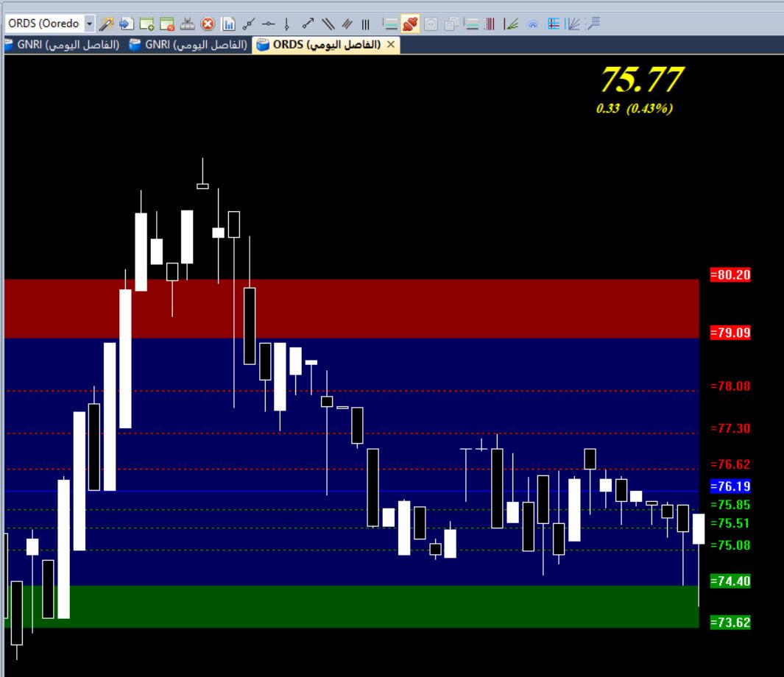Select the red vertical lines tool
784x677 pixels.
[490, 24]
